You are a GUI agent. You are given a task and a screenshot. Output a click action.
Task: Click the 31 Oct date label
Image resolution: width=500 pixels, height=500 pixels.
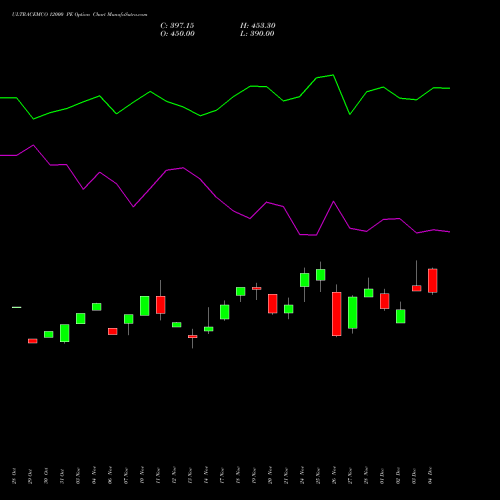[x=62, y=476]
